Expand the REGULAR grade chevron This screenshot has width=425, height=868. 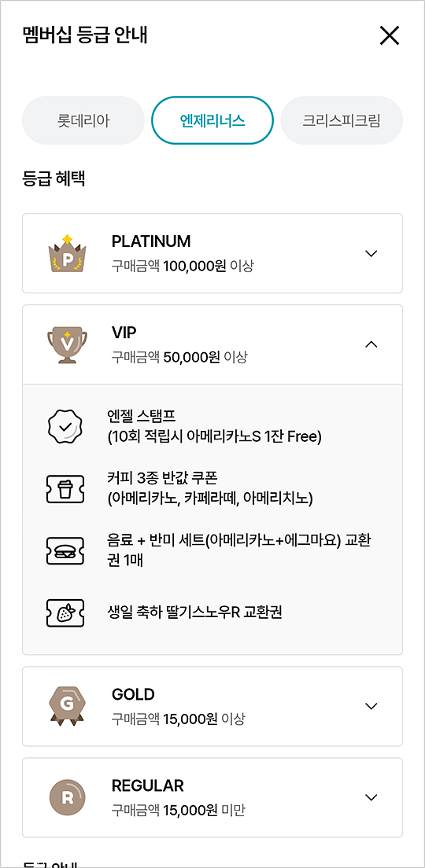click(371, 797)
